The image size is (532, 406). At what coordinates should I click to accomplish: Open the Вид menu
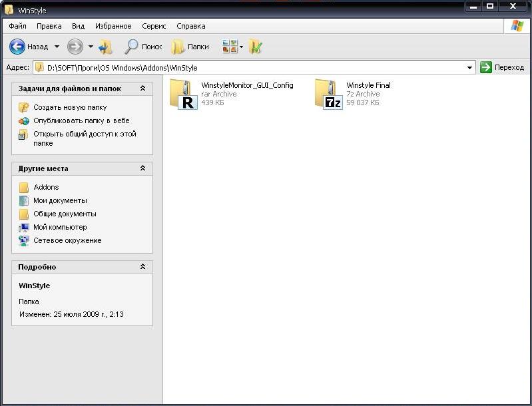click(x=78, y=26)
